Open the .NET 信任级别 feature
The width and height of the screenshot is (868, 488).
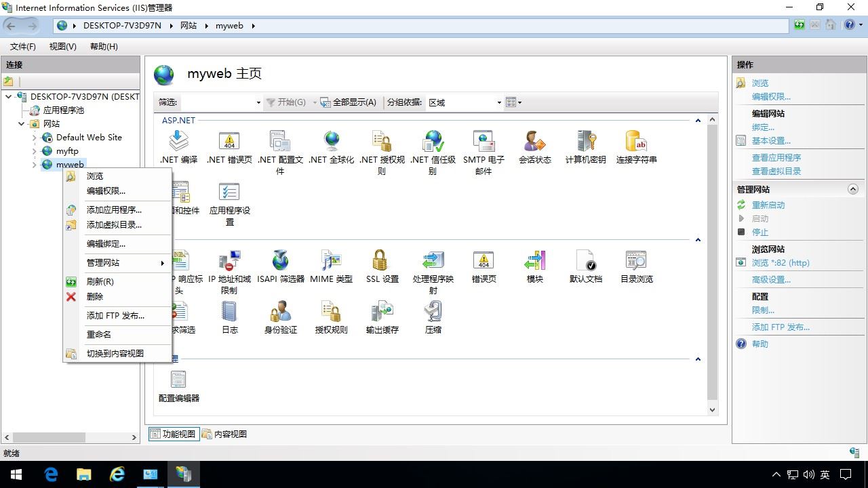pyautogui.click(x=433, y=152)
